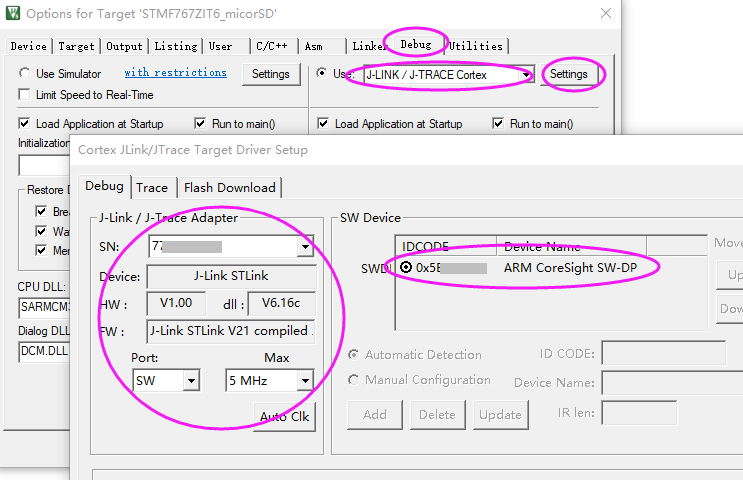Click the Auto Clk button

[284, 417]
